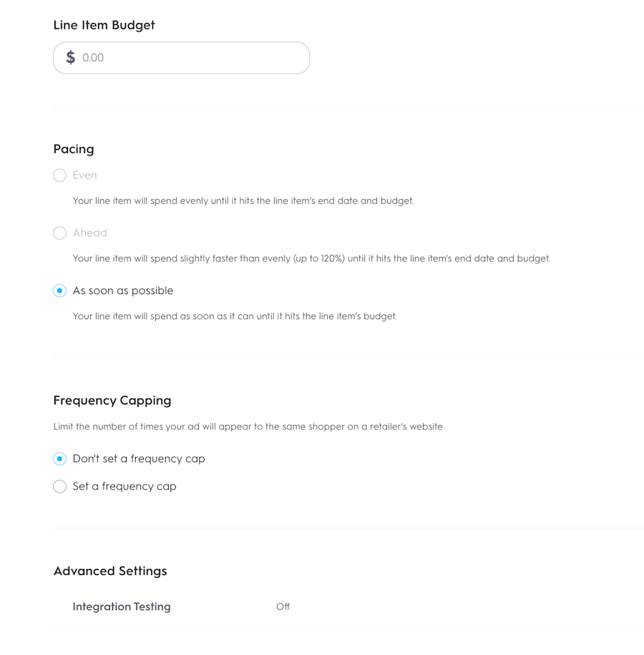Image resolution: width=644 pixels, height=655 pixels.
Task: Click the Off value for Integration Testing
Action: coord(283,607)
